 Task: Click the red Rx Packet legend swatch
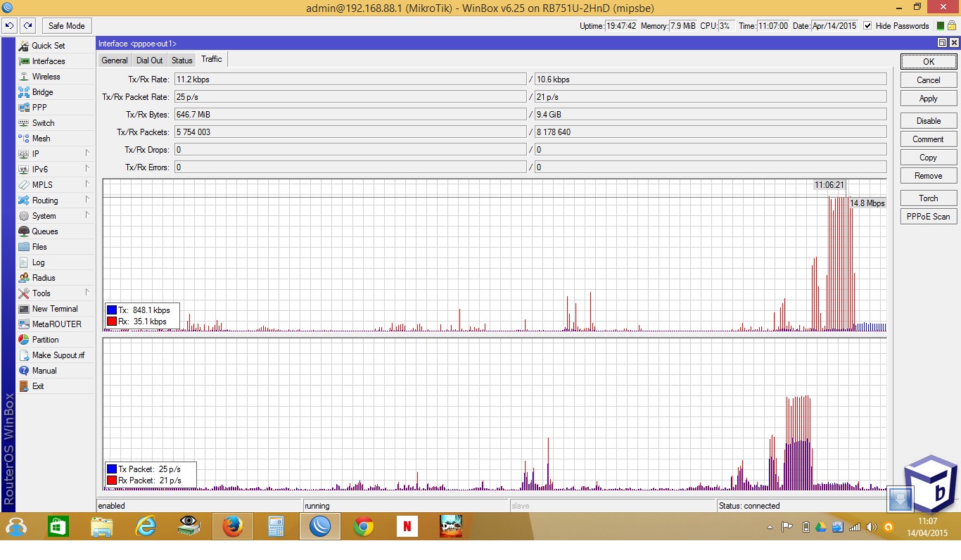tap(112, 481)
